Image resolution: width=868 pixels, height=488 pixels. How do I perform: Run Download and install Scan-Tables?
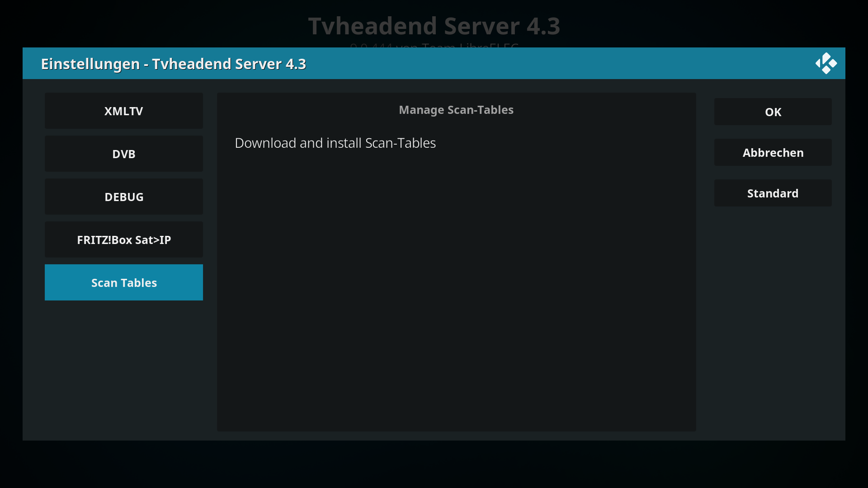pyautogui.click(x=457, y=143)
